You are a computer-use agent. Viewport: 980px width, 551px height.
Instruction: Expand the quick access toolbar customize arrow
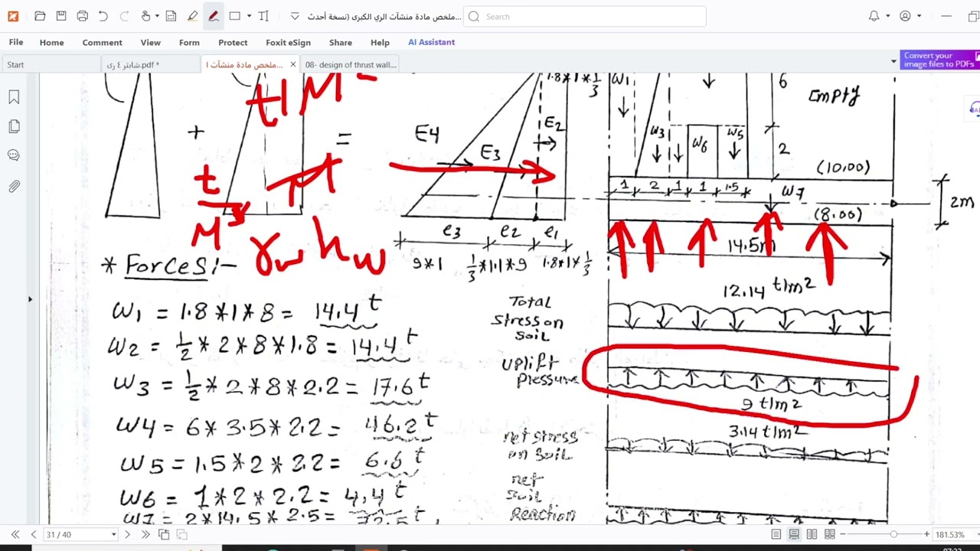click(295, 16)
